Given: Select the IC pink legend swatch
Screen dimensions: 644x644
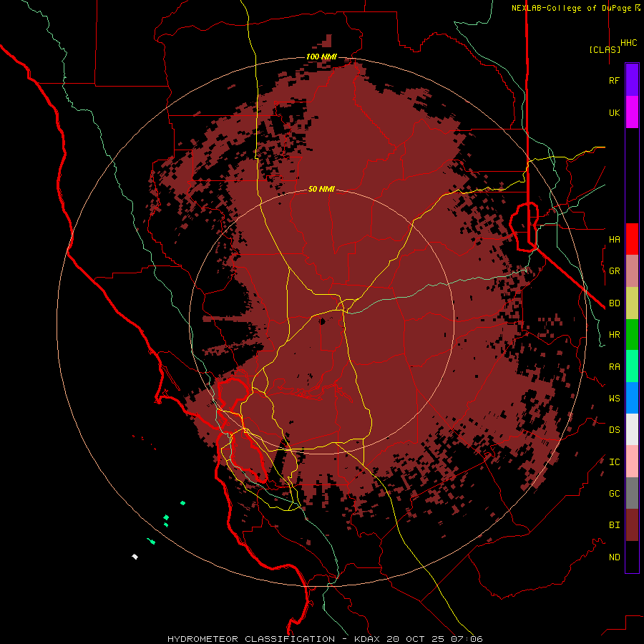Looking at the screenshot, I should [x=632, y=462].
